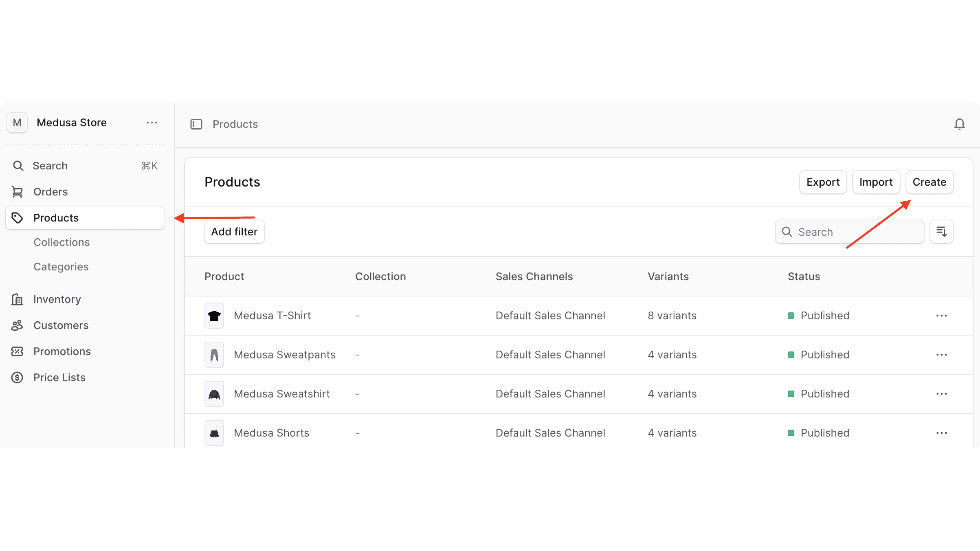Screen dimensions: 980x551
Task: Open the Medusa Store options menu
Action: click(152, 122)
